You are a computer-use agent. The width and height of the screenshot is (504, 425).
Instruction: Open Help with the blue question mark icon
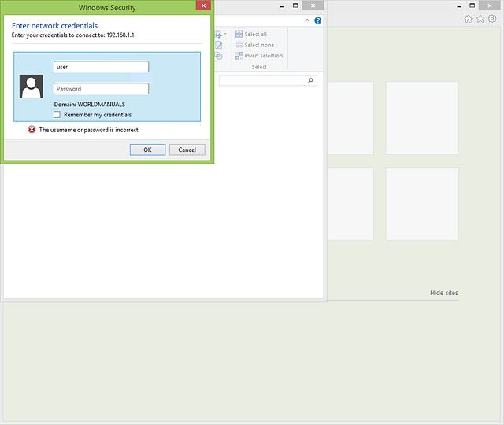[317, 20]
